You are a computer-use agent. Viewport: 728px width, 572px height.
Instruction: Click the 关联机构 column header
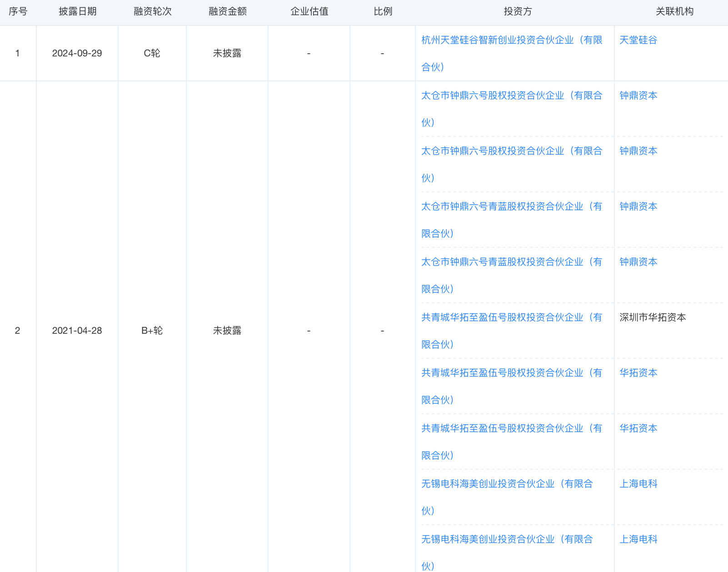point(674,12)
